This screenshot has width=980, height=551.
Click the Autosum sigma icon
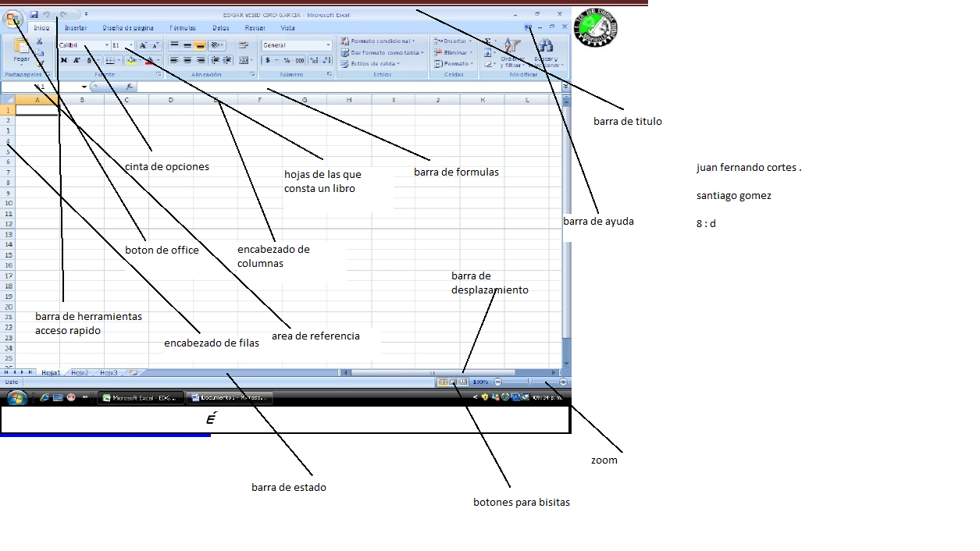[x=487, y=40]
